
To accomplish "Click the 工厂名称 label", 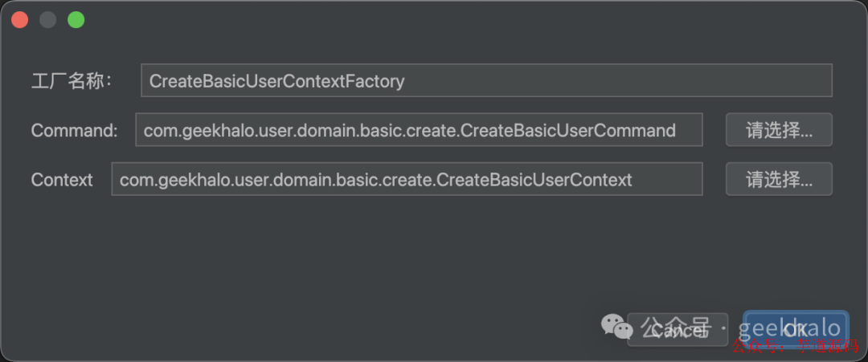I will pyautogui.click(x=72, y=81).
